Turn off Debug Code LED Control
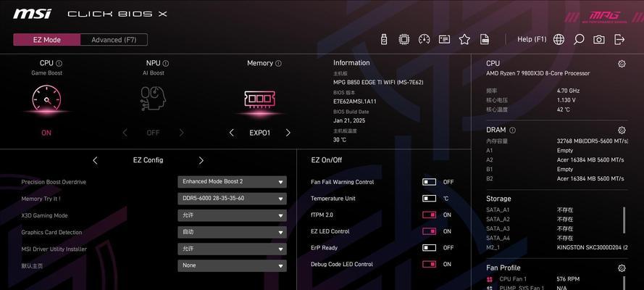Image resolution: width=644 pixels, height=290 pixels. point(429,264)
